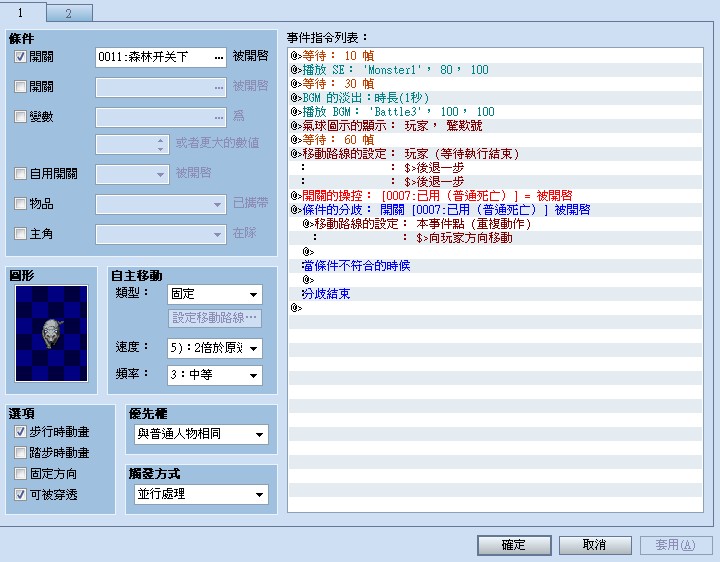
Task: Enable the 自用開關 condition checkbox
Action: (20, 174)
